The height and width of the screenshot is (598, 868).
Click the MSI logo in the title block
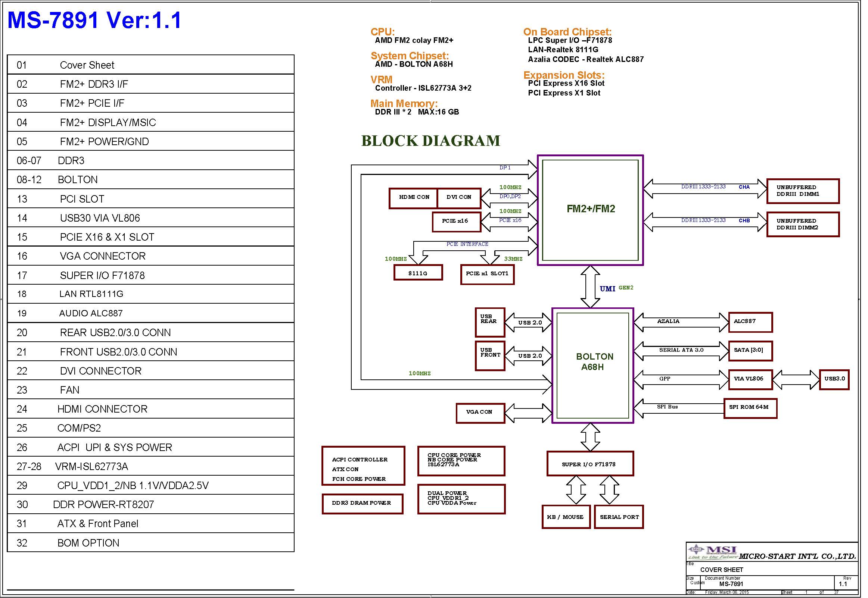[712, 552]
